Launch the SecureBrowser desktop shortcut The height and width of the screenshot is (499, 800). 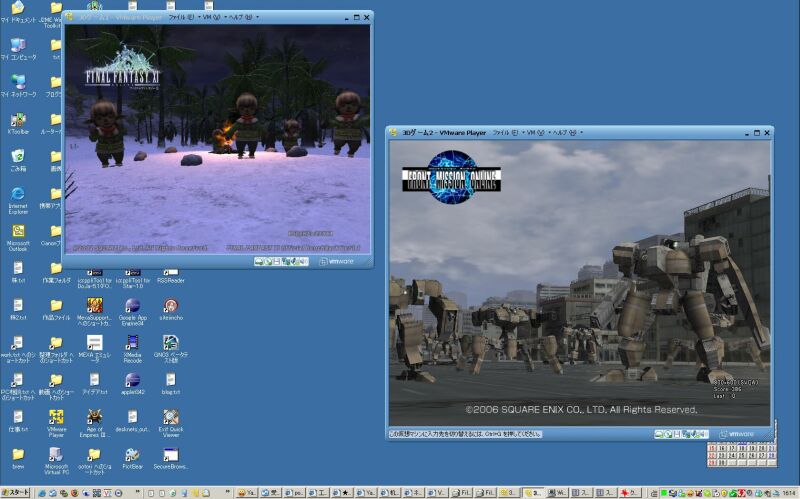click(x=171, y=458)
